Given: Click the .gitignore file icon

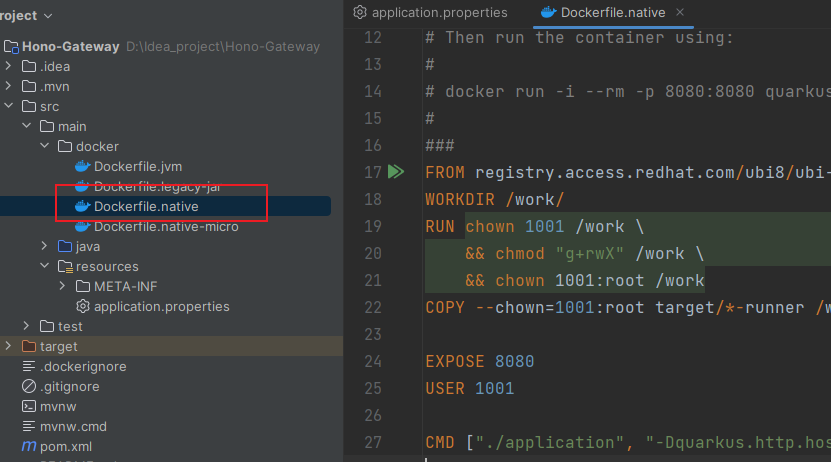Looking at the screenshot, I should coord(29,386).
